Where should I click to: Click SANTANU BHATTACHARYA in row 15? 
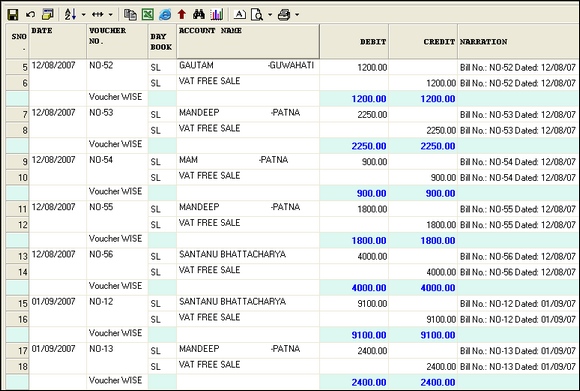[232, 301]
